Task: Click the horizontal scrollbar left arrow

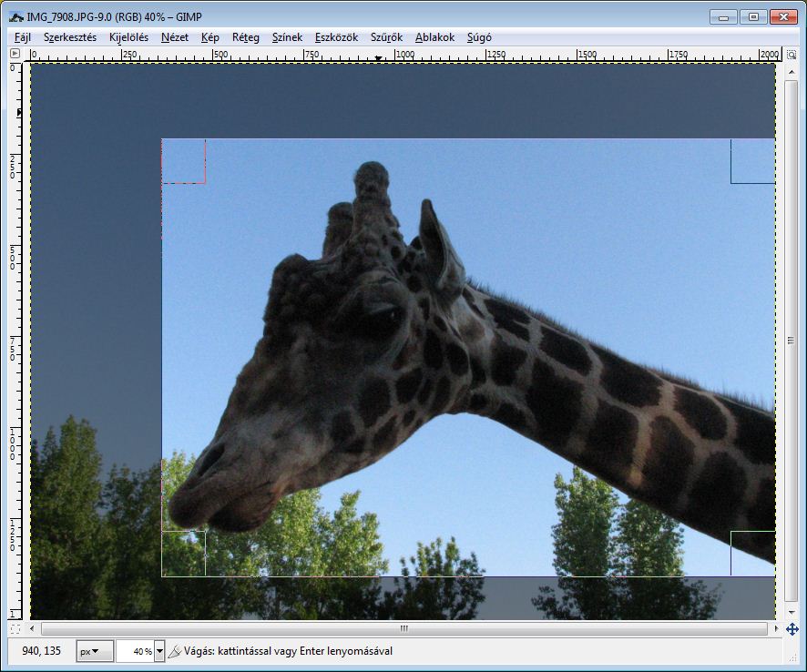Action: 32,628
